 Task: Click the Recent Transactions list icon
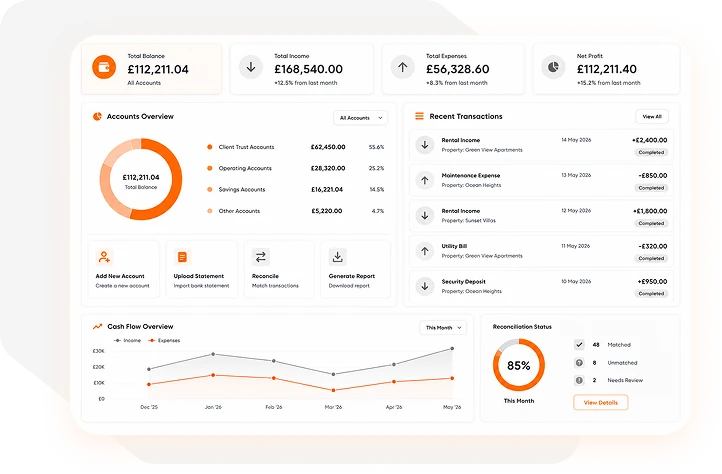[x=419, y=116]
